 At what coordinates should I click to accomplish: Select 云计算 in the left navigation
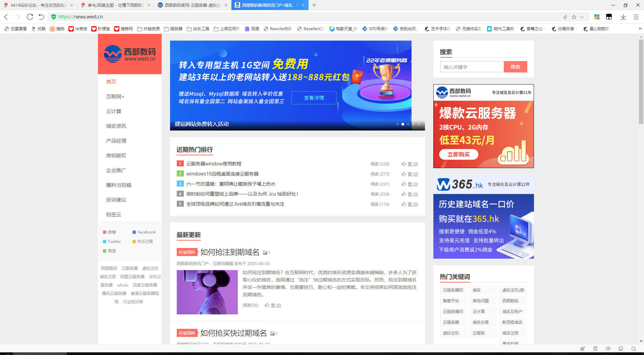(x=114, y=111)
